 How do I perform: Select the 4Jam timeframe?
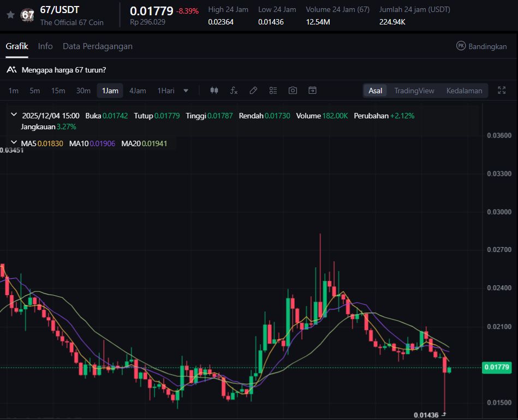click(138, 91)
